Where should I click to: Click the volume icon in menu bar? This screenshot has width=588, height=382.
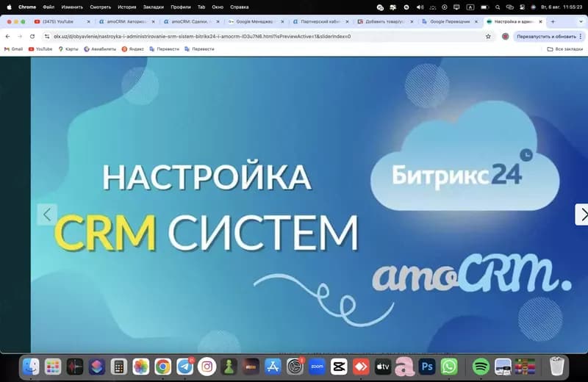coord(420,7)
